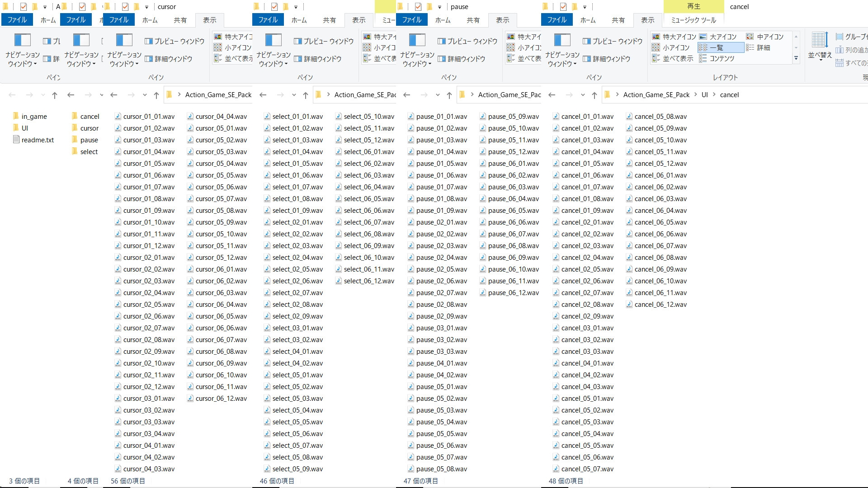Click the in_game folder icon
This screenshot has width=868, height=488.
16,116
